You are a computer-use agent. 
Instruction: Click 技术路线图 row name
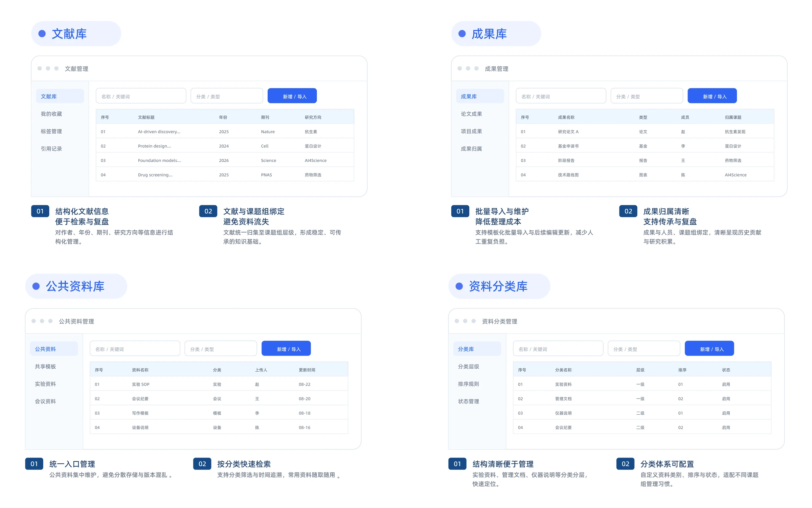click(568, 175)
